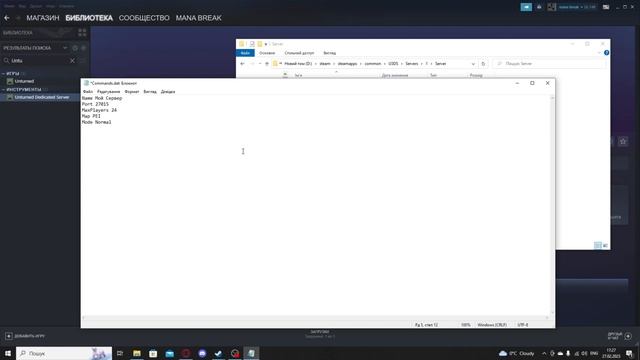Open the Файл menu in Notepad

pos(88,91)
